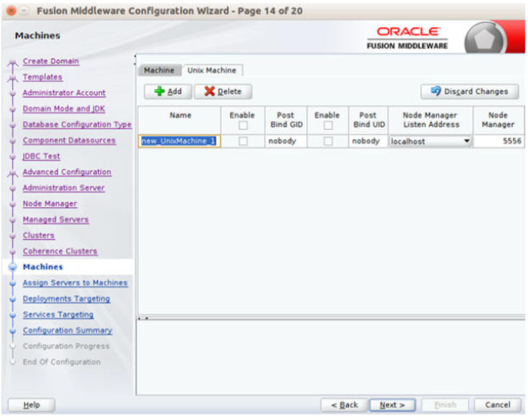Enable Post Bind UID for new_UnixMachine_1 row
The width and height of the screenshot is (528, 420).
(327, 141)
